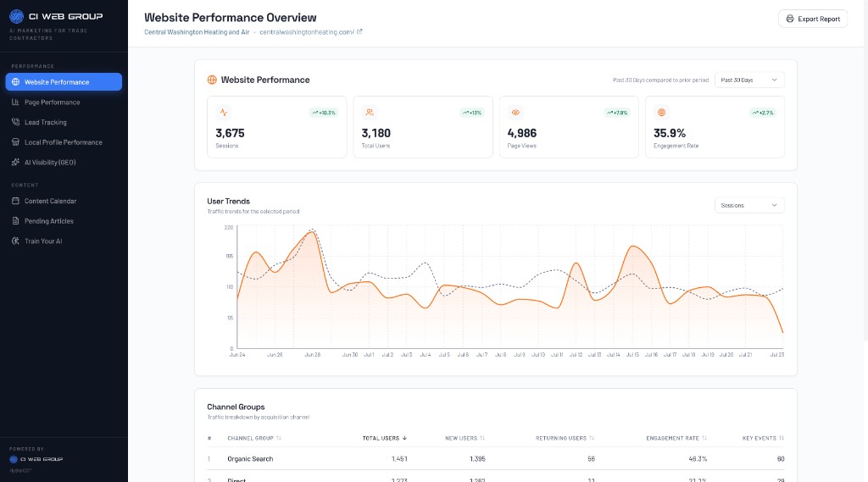Click the target icon on Engagement Rate card
The image size is (868, 482).
(661, 113)
